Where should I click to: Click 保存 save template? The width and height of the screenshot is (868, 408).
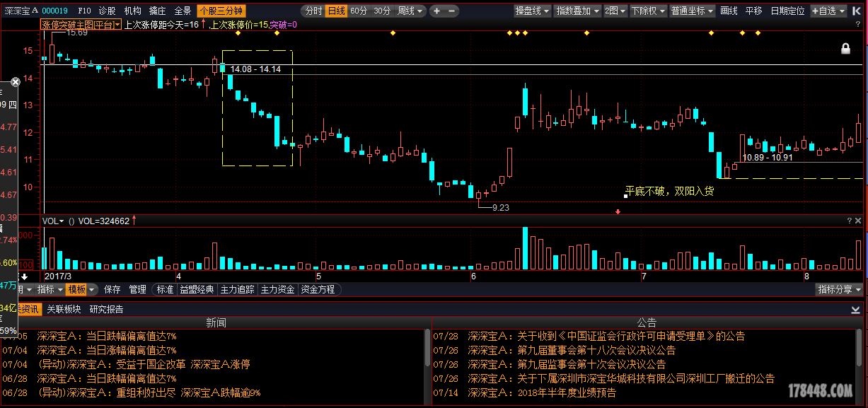click(x=112, y=289)
